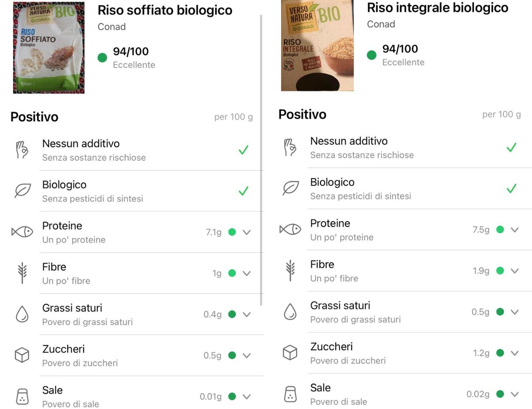Click the salt shaker icon next to Sale
Viewport: 532px width, 409px height.
[23, 396]
